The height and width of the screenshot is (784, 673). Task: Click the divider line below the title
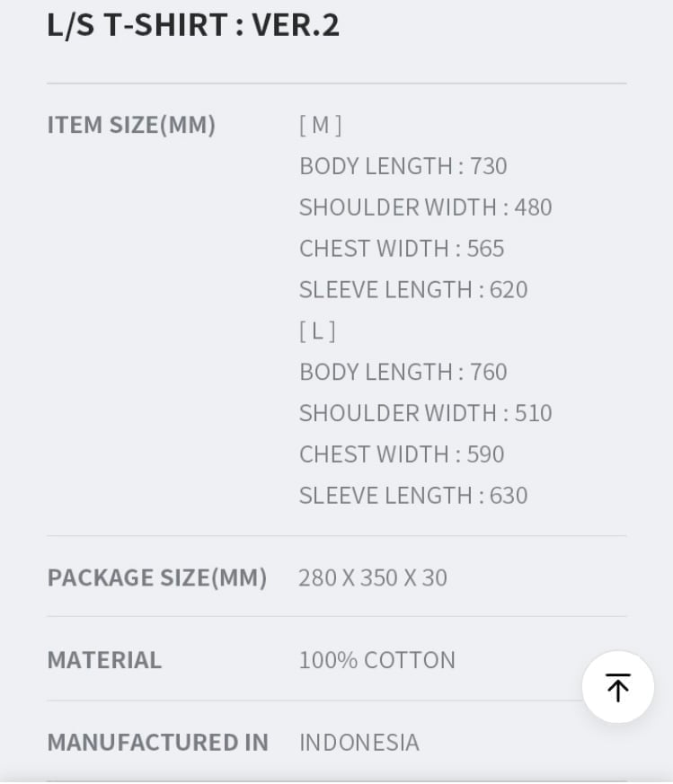[337, 84]
